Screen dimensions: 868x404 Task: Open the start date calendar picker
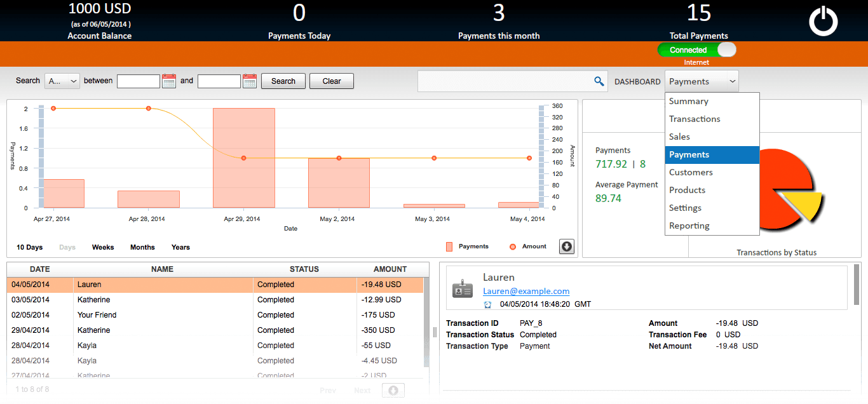169,81
